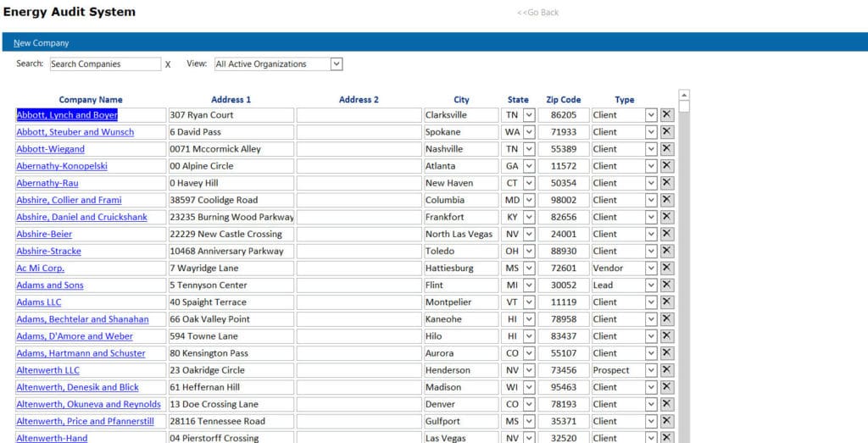Delete the Abshire-Beier row

667,234
